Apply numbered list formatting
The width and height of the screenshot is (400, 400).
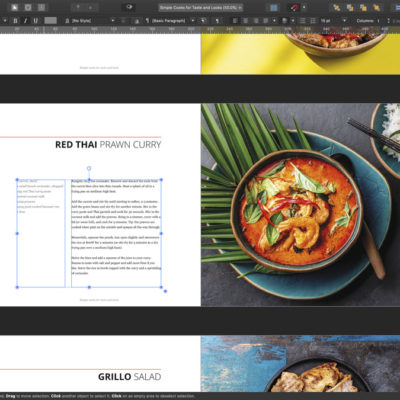[x=313, y=21]
